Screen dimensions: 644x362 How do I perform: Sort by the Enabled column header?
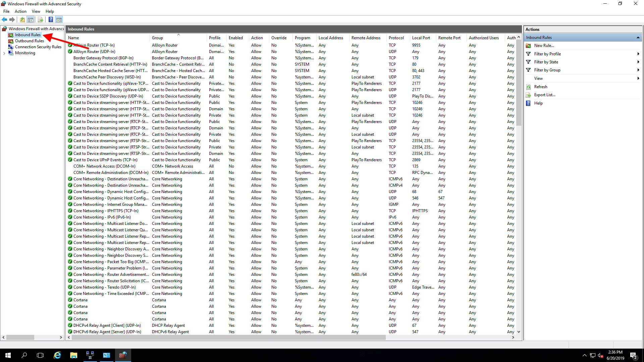(237, 38)
